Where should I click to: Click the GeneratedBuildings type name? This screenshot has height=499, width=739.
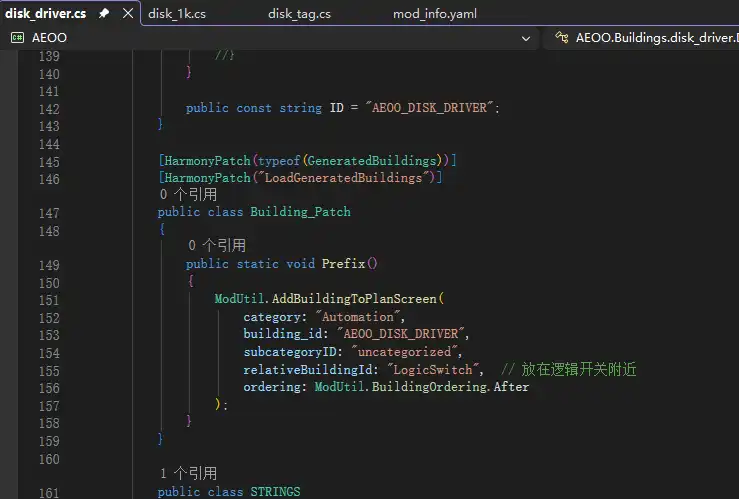[x=372, y=161]
